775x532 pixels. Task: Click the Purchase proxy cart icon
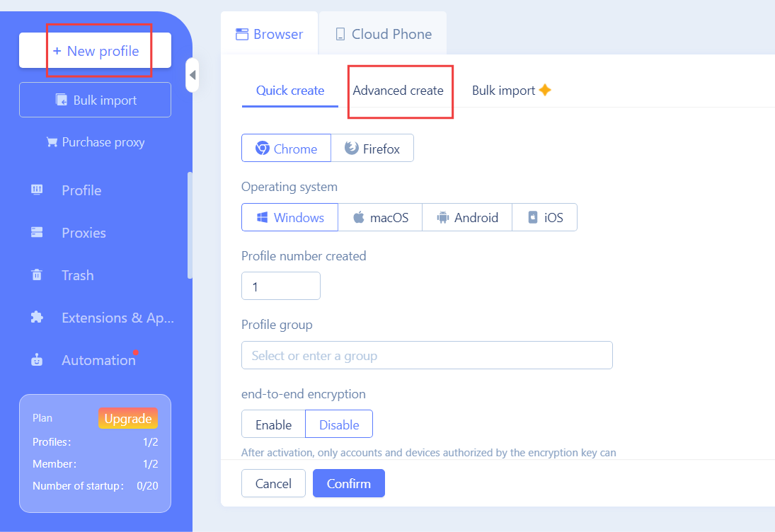pyautogui.click(x=52, y=142)
